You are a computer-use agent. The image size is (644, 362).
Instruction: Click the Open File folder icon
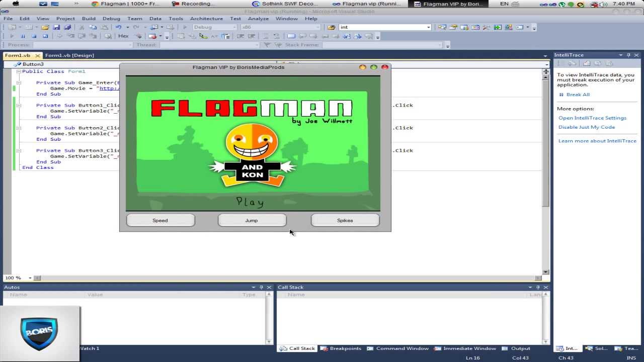coord(45,27)
